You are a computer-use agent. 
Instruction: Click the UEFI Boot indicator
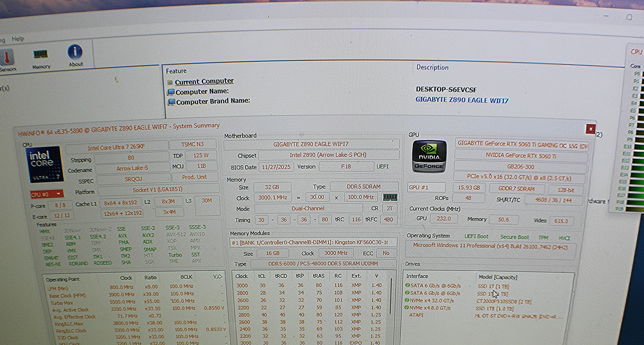click(476, 236)
